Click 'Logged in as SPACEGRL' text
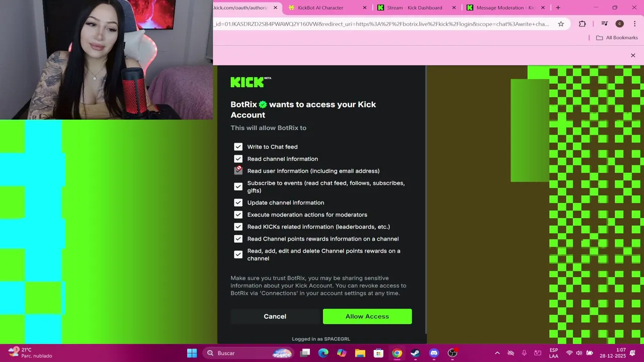 pos(321,339)
